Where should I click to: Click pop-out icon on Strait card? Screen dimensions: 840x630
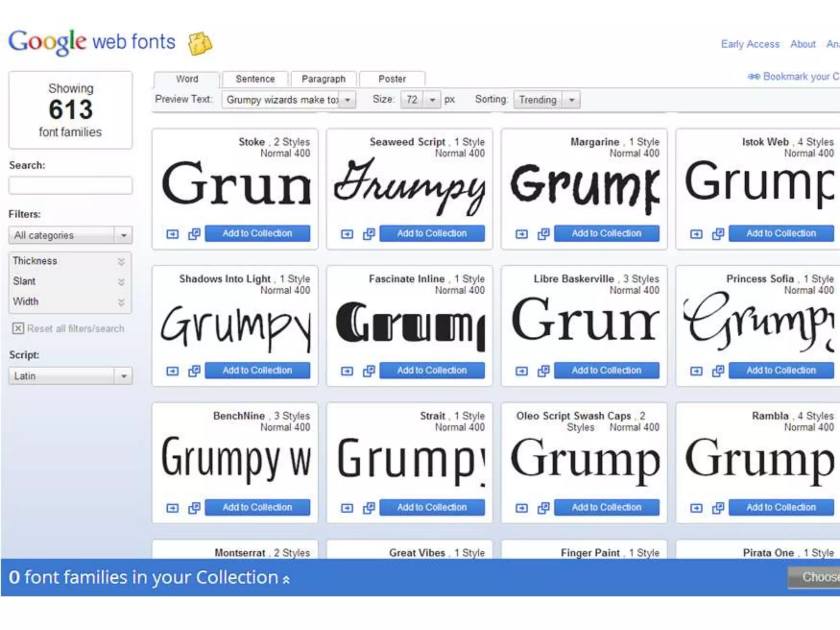pos(368,508)
